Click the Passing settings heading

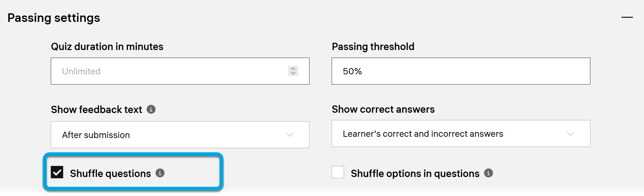coord(54,18)
